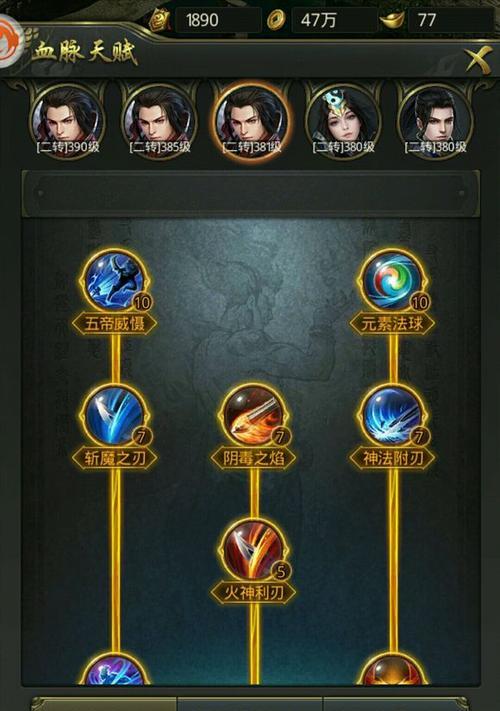Click the 火神利刃 name label
Screen dimensions: 500x711
[x=253, y=592]
